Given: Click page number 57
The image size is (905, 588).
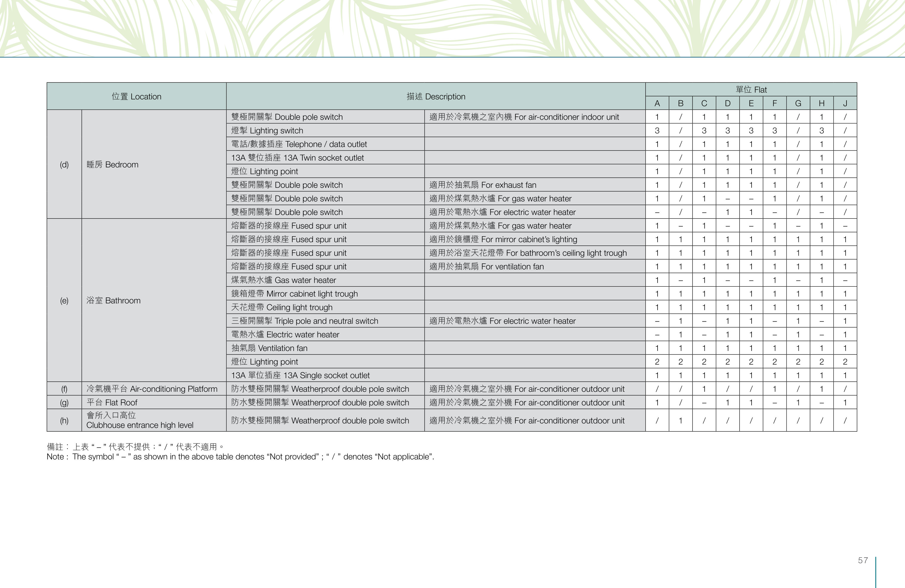Looking at the screenshot, I should click(x=863, y=560).
